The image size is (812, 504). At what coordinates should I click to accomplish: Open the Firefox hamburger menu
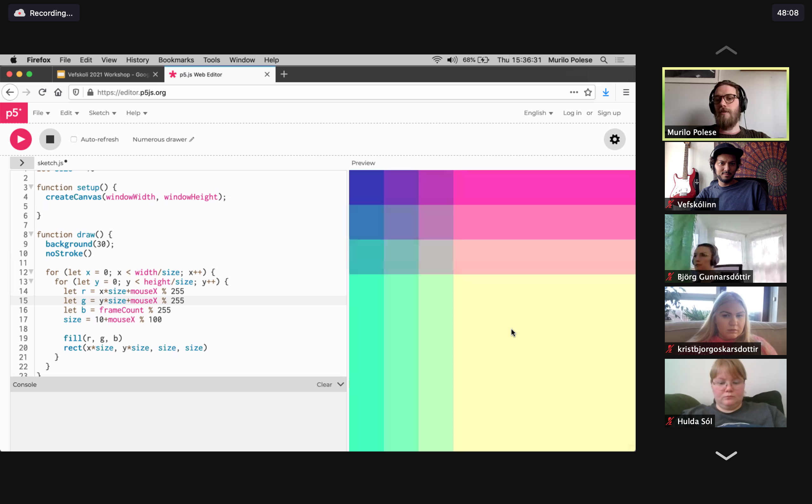pos(626,92)
